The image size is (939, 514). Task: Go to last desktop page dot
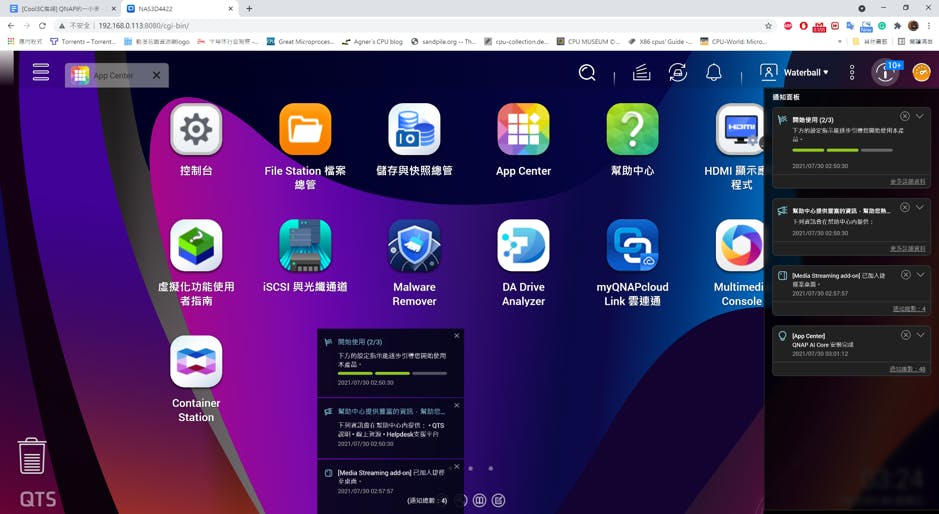490,468
